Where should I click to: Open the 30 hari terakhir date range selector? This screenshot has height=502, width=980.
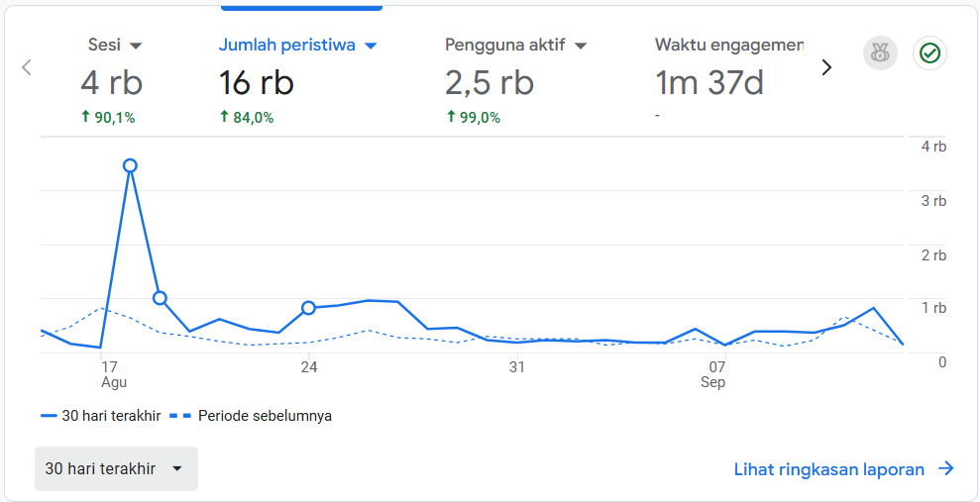[116, 469]
